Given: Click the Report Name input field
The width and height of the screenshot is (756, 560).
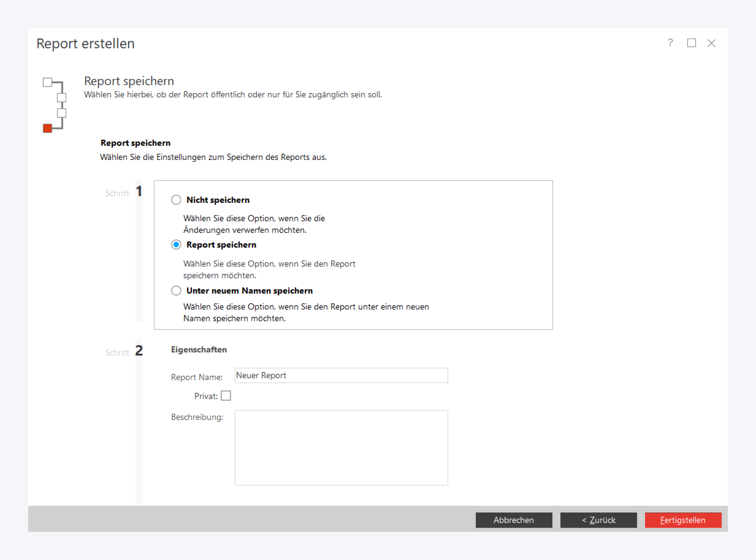Looking at the screenshot, I should pos(341,375).
